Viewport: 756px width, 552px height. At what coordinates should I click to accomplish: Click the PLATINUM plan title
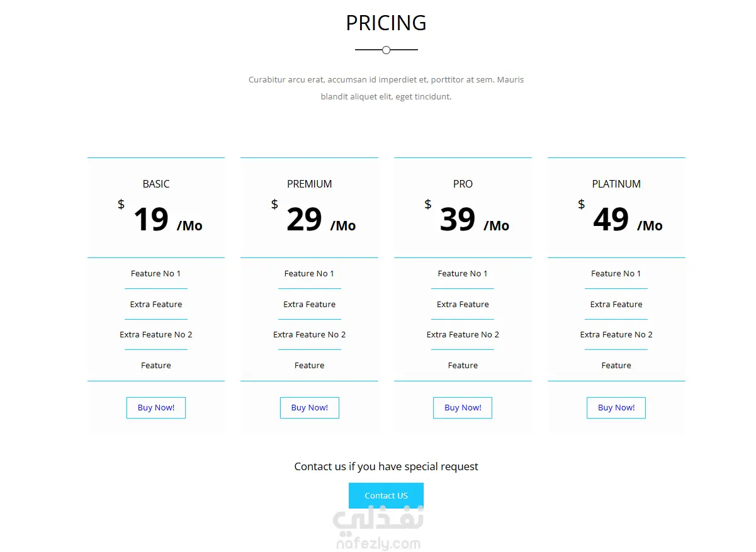click(x=616, y=184)
